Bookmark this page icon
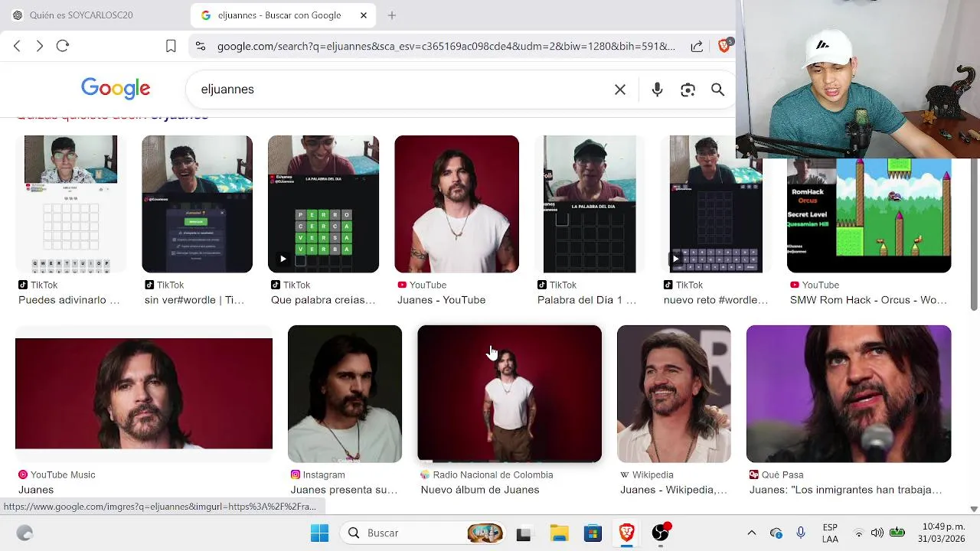The height and width of the screenshot is (551, 980). click(x=171, y=46)
